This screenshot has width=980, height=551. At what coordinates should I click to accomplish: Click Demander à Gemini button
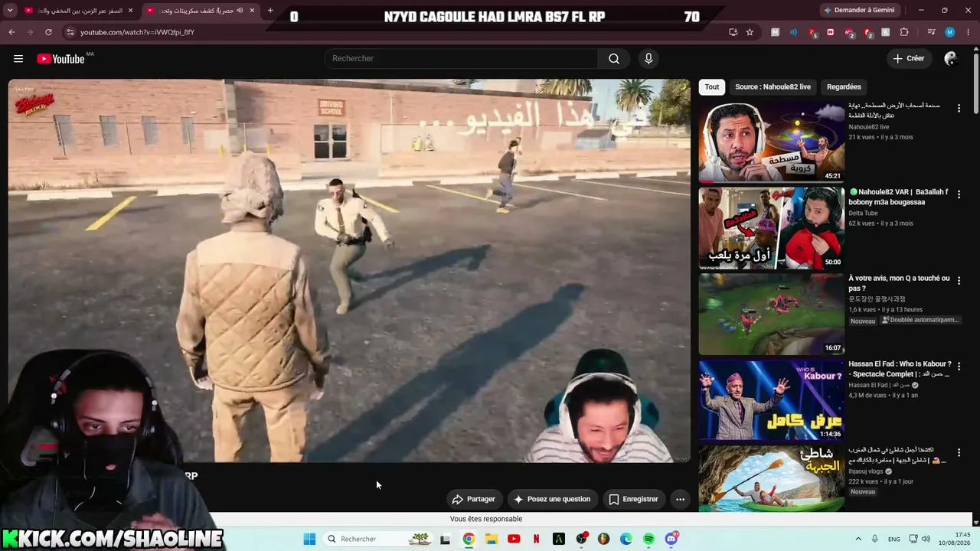tap(858, 10)
